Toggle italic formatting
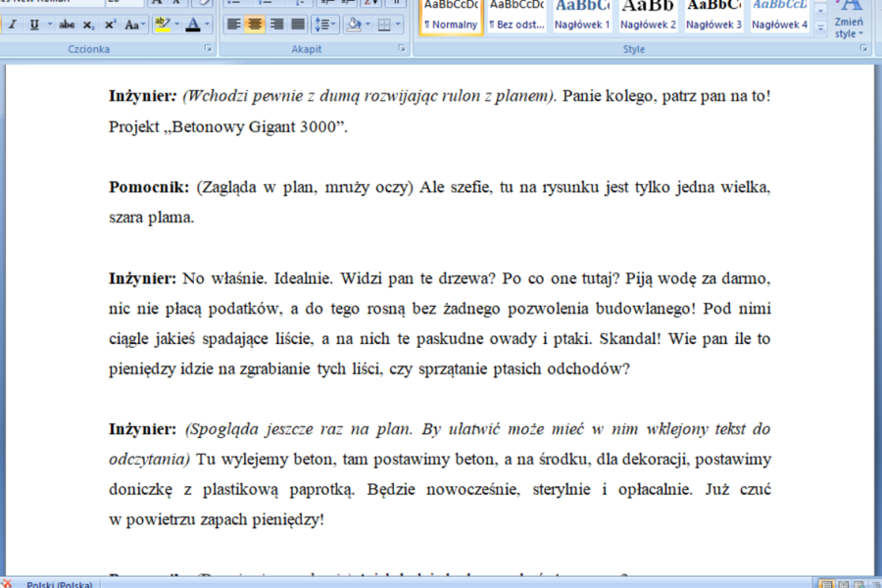This screenshot has height=588, width=882. point(13,24)
